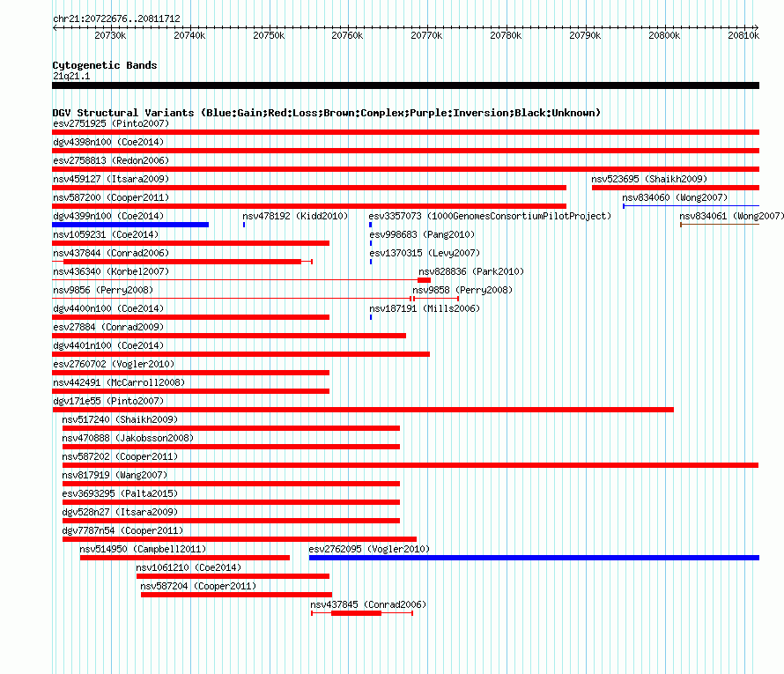The image size is (784, 674).
Task: Click the small red nsv828836 bar
Action: [x=425, y=280]
